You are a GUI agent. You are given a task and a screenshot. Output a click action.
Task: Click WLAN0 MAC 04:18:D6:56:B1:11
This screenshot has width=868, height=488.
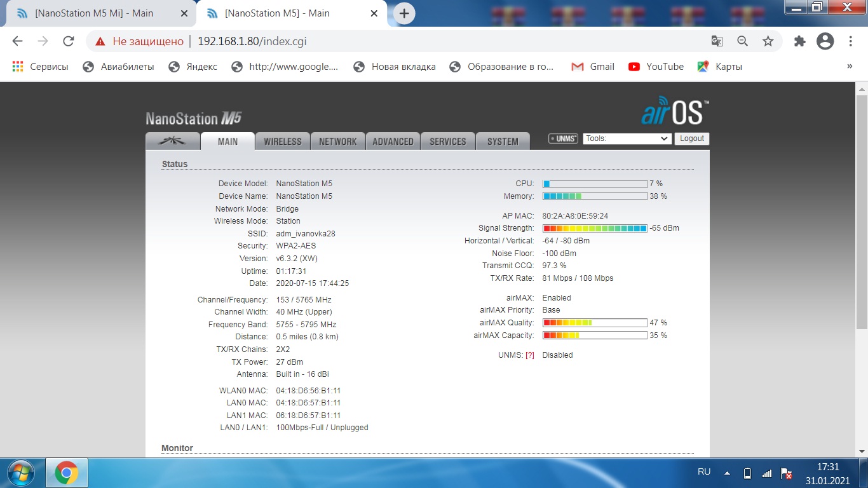pyautogui.click(x=308, y=391)
